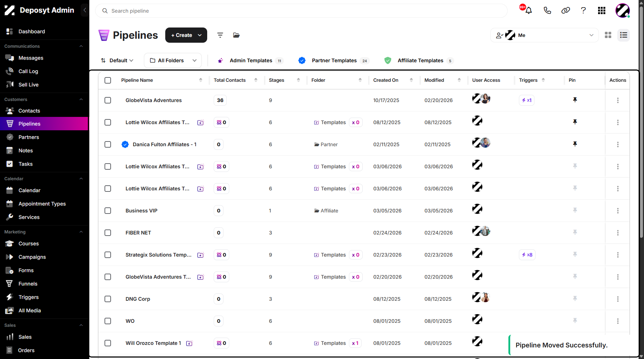644x359 pixels.
Task: Open the apps grid launcher
Action: pos(602,10)
